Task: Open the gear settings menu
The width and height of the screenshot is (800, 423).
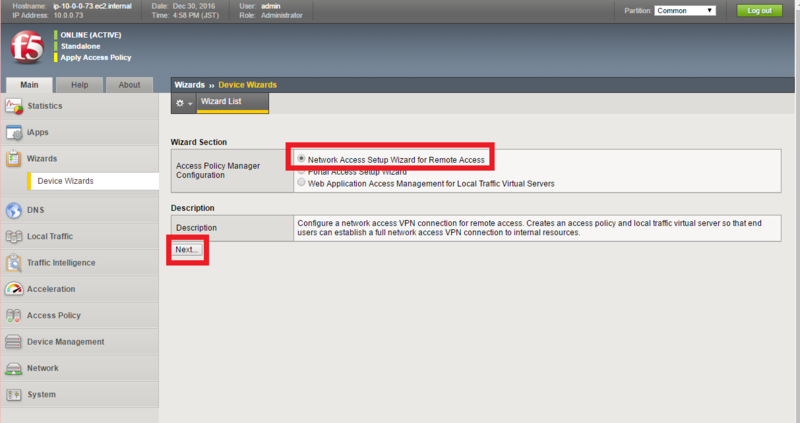Action: 184,103
